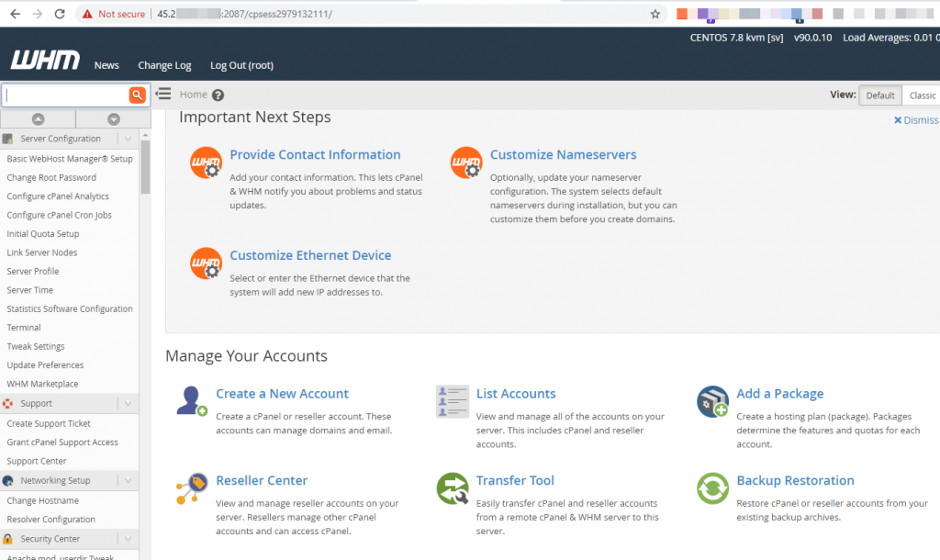Image resolution: width=940 pixels, height=560 pixels.
Task: Open Resolver Configuration
Action: point(51,520)
